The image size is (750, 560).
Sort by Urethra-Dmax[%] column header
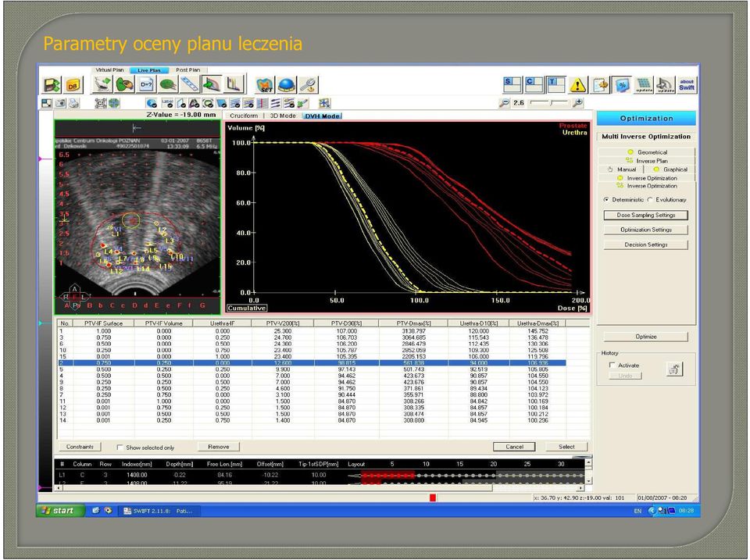click(537, 323)
